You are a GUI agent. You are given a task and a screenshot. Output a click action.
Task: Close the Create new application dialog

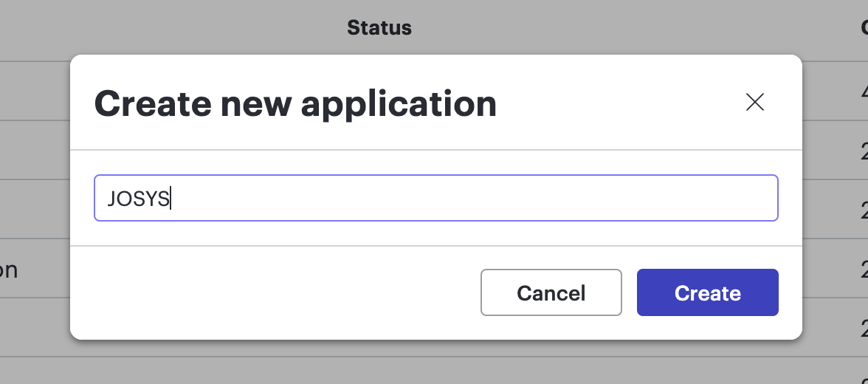754,102
